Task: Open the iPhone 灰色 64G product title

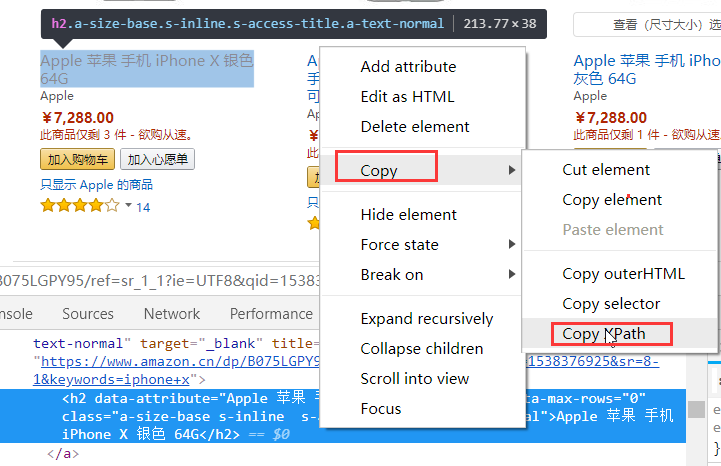Action: [647, 69]
